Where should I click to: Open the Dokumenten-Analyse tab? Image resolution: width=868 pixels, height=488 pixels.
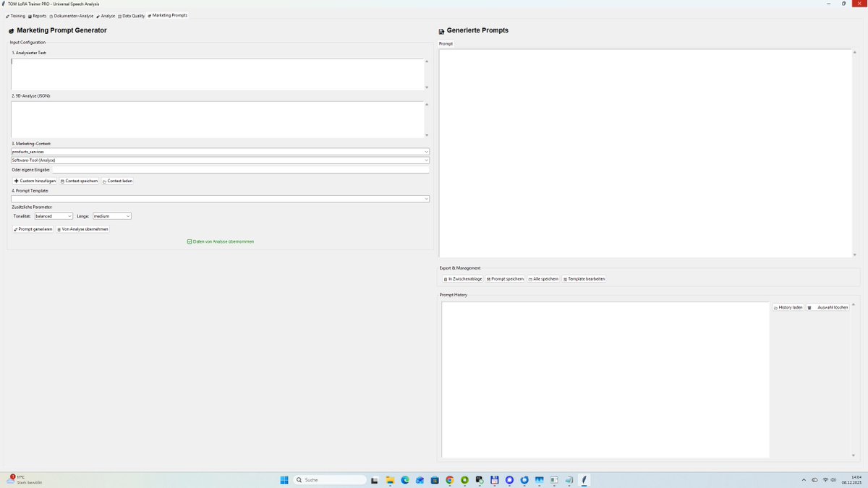coord(72,15)
